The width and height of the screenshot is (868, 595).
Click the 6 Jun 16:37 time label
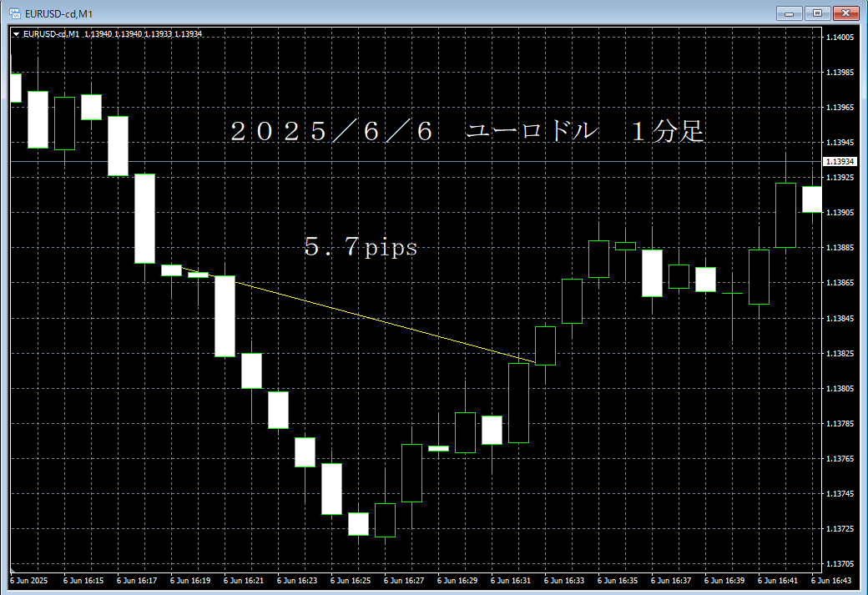[x=671, y=581]
